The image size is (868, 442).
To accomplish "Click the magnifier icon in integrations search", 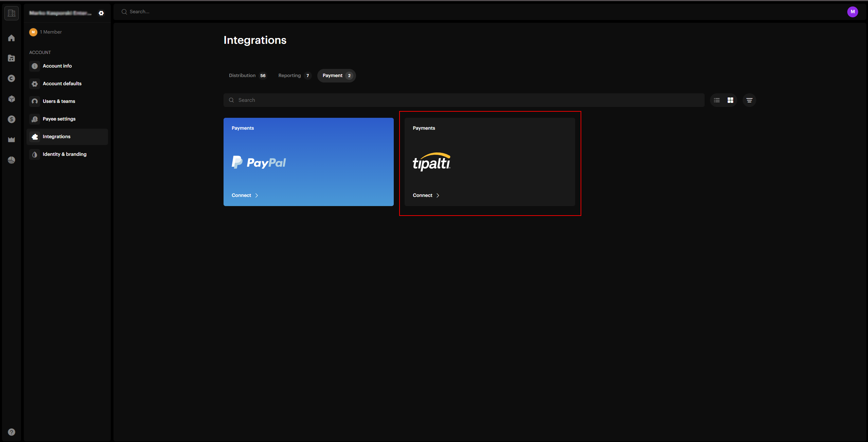I will click(231, 100).
